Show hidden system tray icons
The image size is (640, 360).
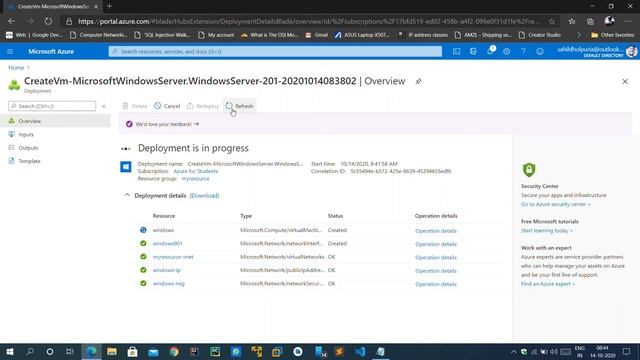[x=513, y=351]
